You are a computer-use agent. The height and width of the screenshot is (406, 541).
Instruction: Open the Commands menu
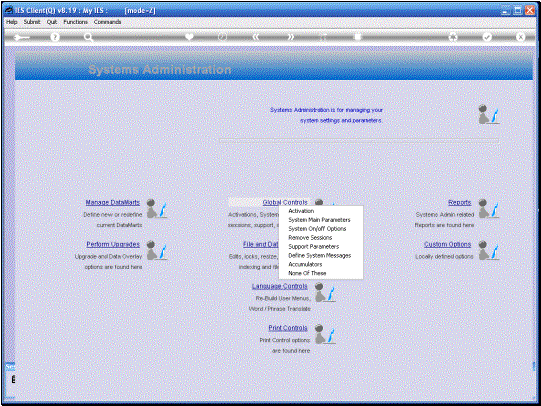pos(107,22)
